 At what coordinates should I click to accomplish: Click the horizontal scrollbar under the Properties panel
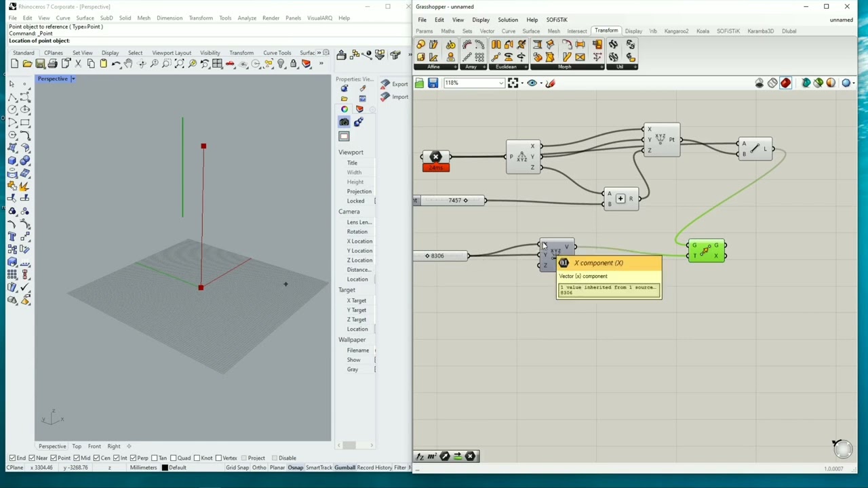click(355, 445)
